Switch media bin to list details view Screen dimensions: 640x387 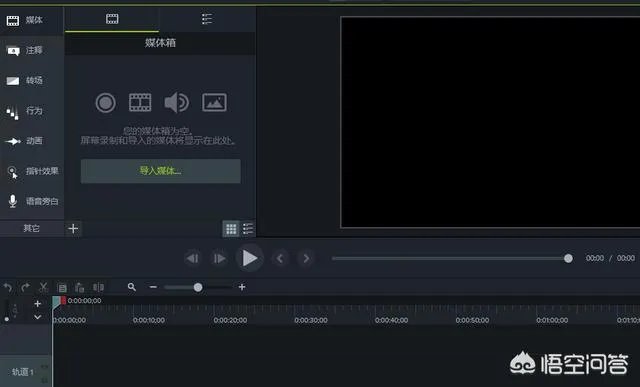click(x=248, y=229)
